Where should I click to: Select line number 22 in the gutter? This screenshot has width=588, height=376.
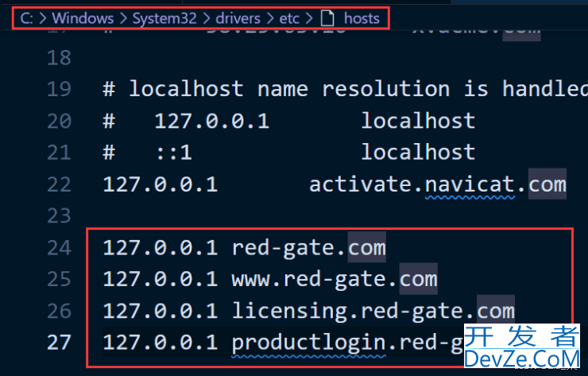click(x=59, y=184)
